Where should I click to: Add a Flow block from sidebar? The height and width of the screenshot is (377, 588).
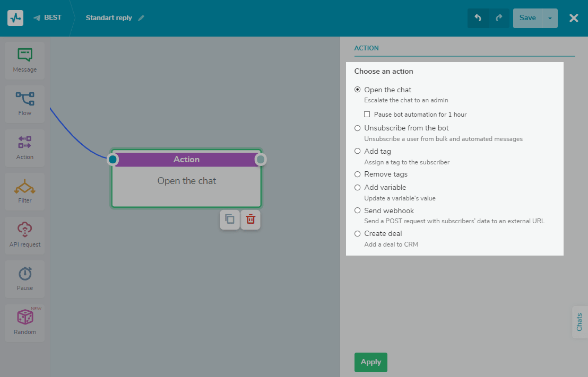click(x=25, y=104)
